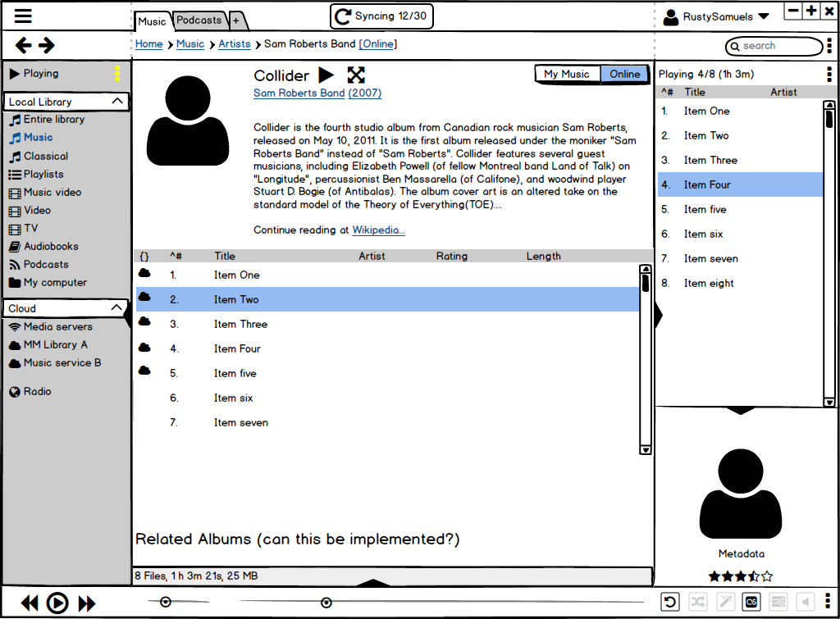Skip to next track
The image size is (840, 619).
coord(86,603)
